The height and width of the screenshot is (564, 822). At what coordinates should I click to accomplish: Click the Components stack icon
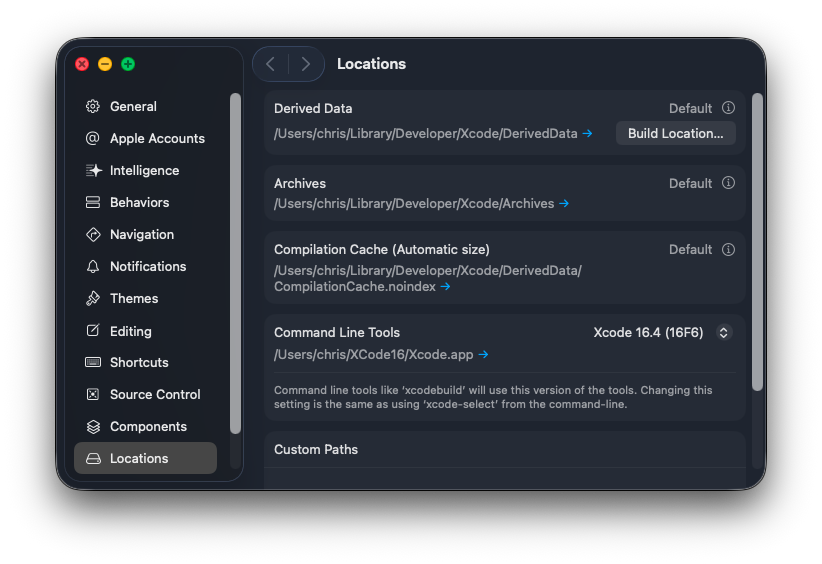[93, 427]
